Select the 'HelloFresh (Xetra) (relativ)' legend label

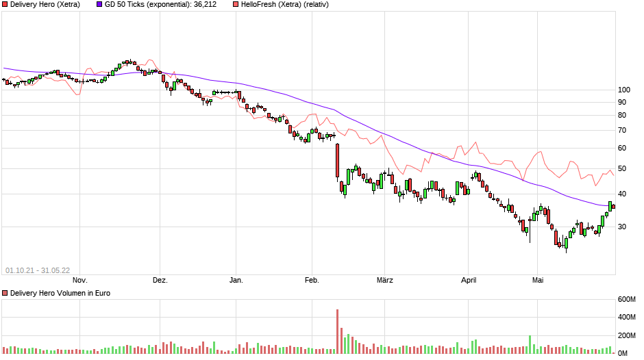click(284, 5)
